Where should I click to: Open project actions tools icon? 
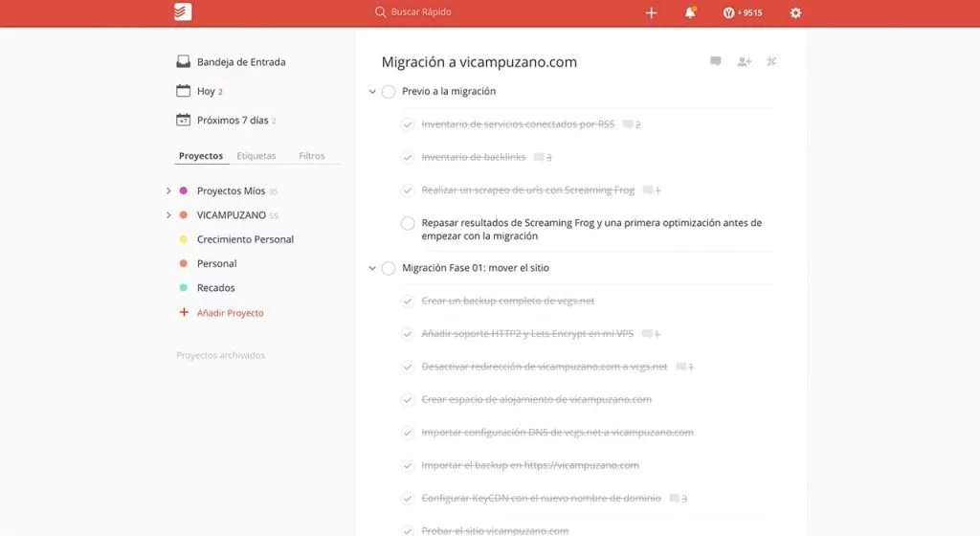click(x=772, y=61)
